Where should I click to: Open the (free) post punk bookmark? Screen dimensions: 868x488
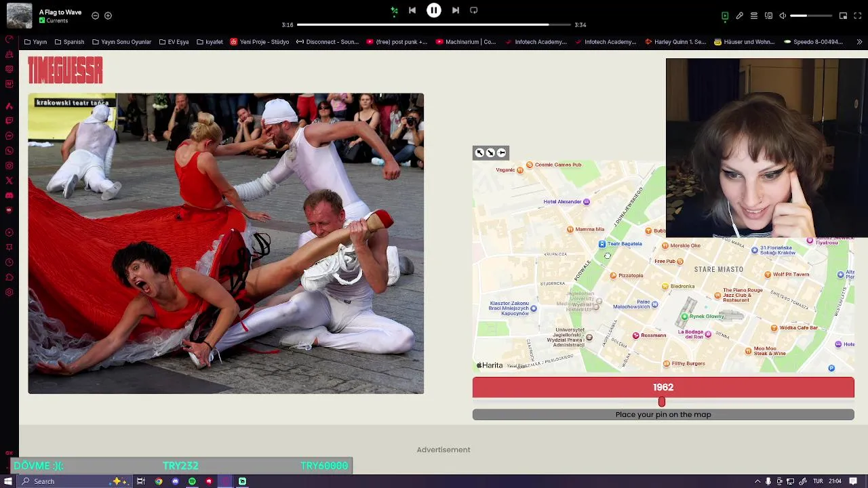(x=397, y=42)
